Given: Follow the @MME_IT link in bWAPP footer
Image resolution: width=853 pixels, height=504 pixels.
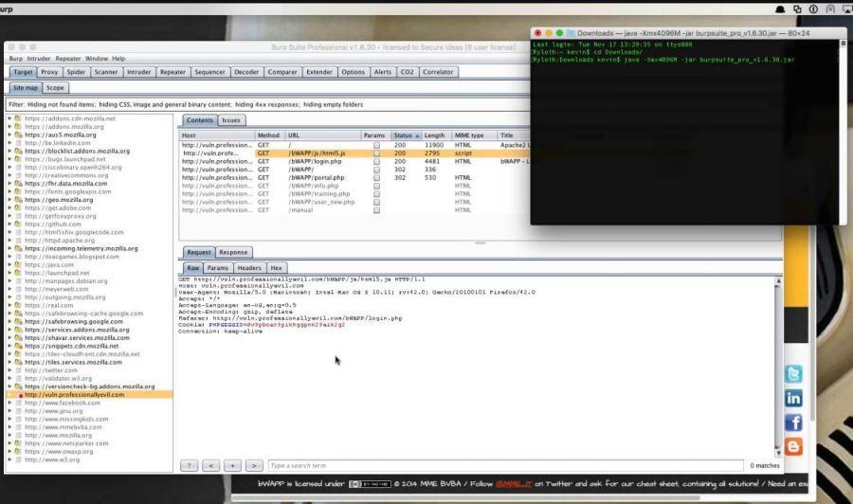Looking at the screenshot, I should [x=514, y=484].
